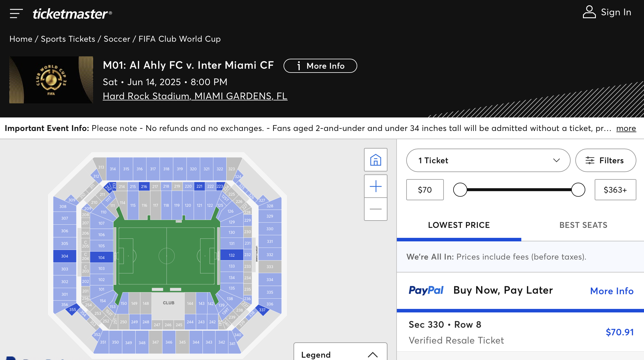Click the Sign In user icon

589,12
